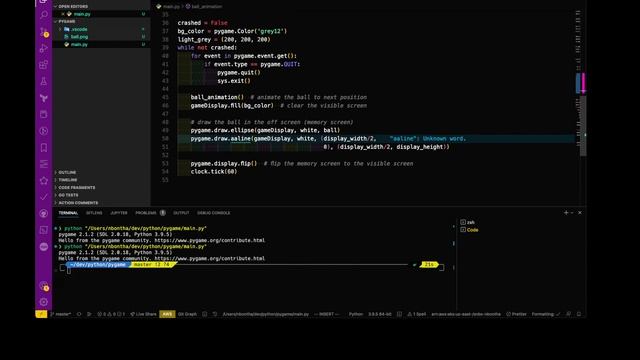
Task: Click the Formatting check status item
Action: coord(546,314)
